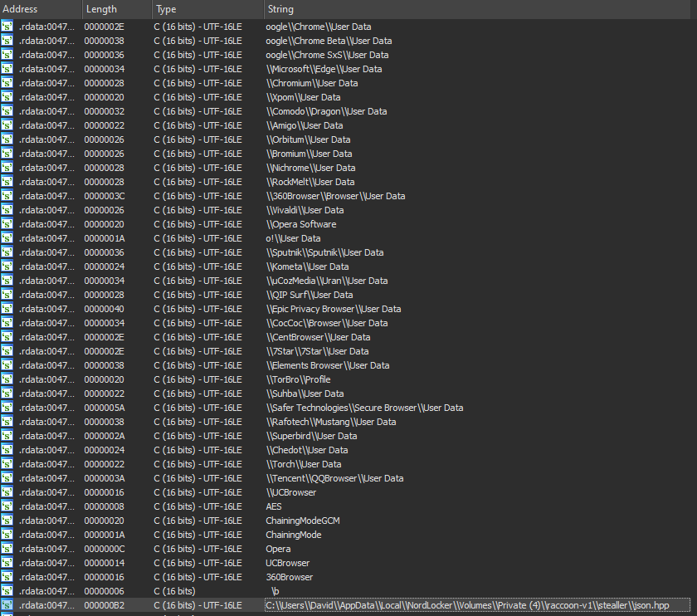Select the '360Browser' string entry
Image resolution: width=697 pixels, height=616 pixels.
click(x=290, y=577)
